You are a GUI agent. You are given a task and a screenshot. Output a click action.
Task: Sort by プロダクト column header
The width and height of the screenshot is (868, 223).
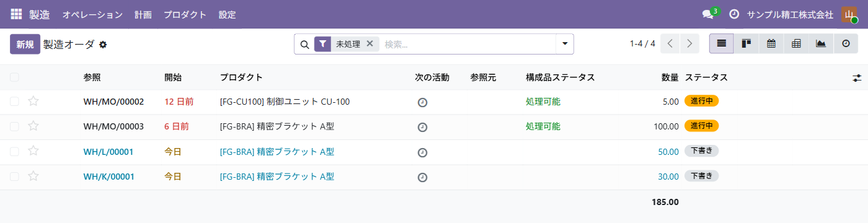(x=241, y=77)
